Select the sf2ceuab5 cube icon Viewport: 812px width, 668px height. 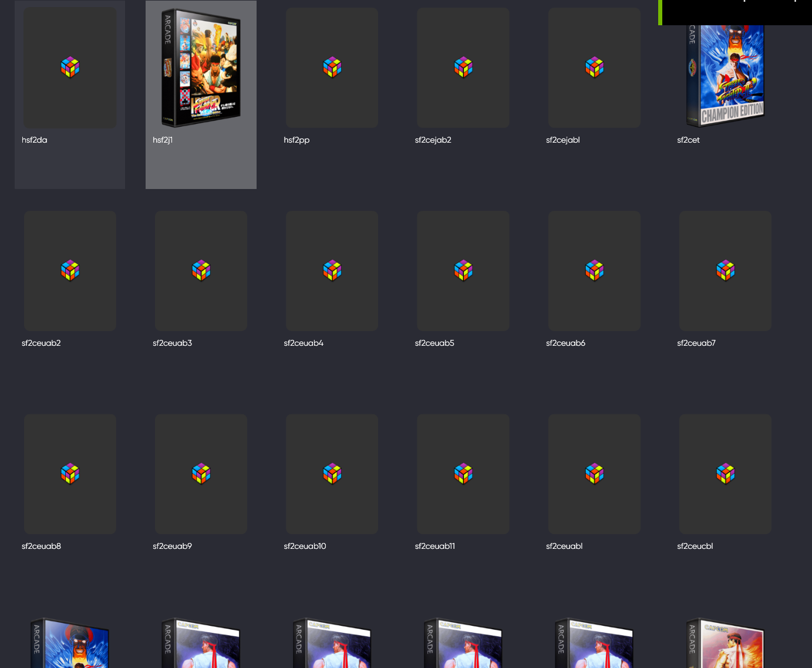(463, 271)
